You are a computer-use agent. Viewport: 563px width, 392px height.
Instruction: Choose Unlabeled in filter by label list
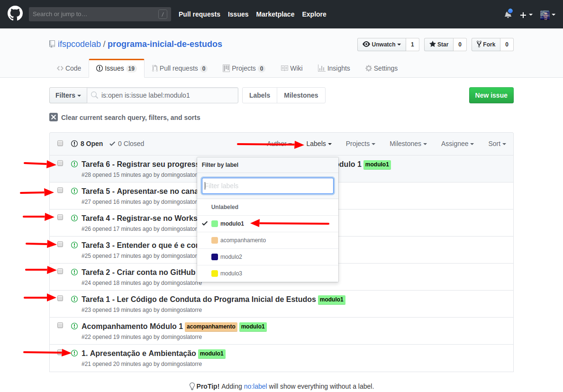click(267, 207)
